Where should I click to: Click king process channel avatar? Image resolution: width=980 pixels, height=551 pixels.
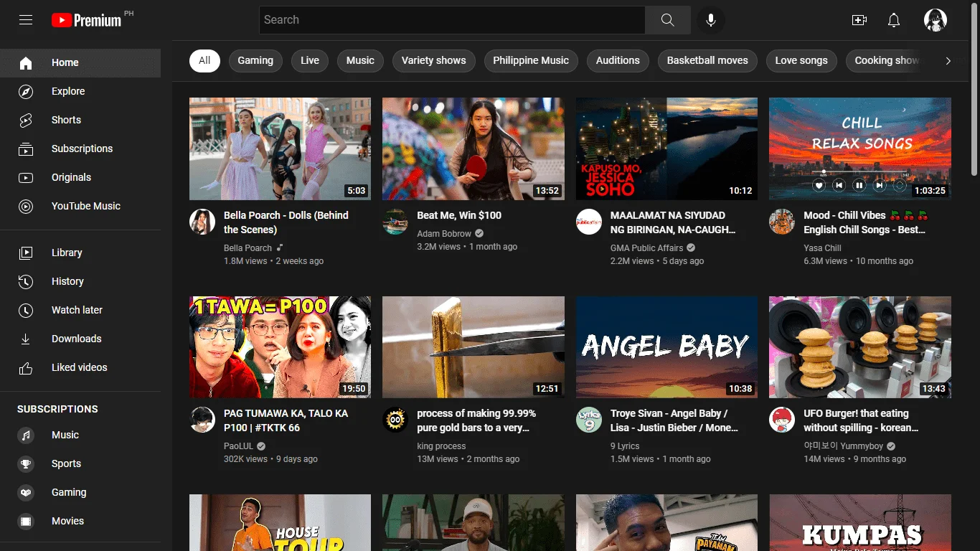(x=395, y=420)
